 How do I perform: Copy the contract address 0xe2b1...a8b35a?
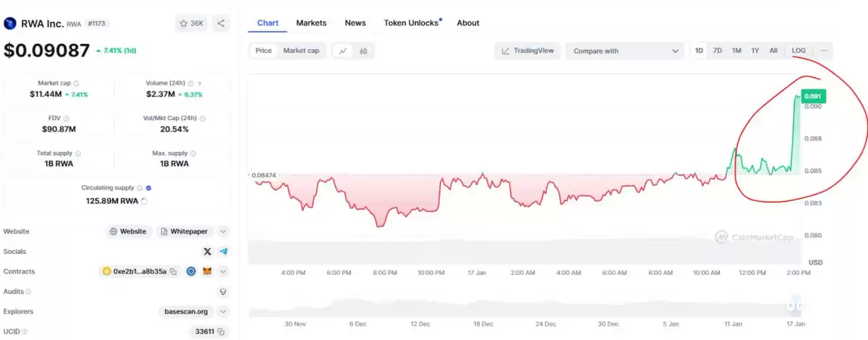(x=173, y=271)
